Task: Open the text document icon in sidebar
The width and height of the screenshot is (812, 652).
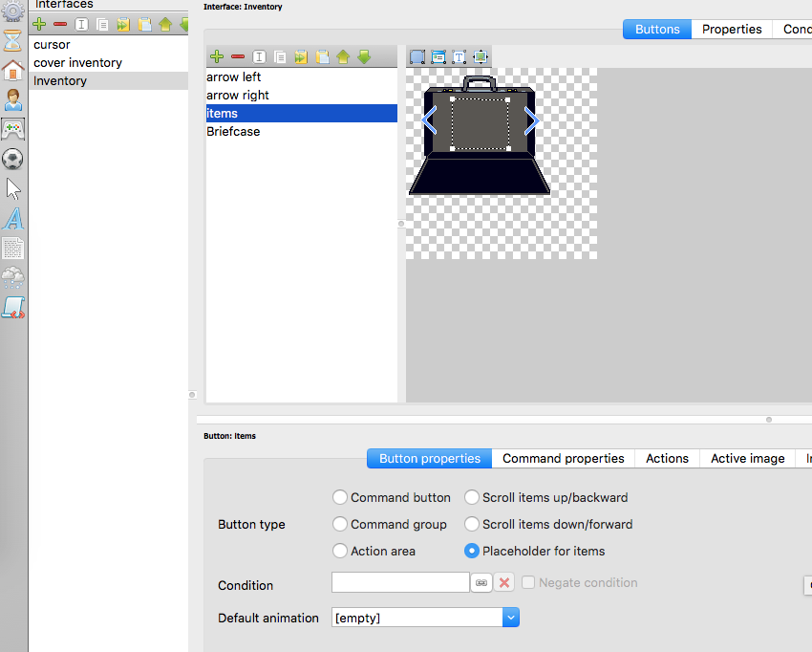Action: pyautogui.click(x=13, y=249)
